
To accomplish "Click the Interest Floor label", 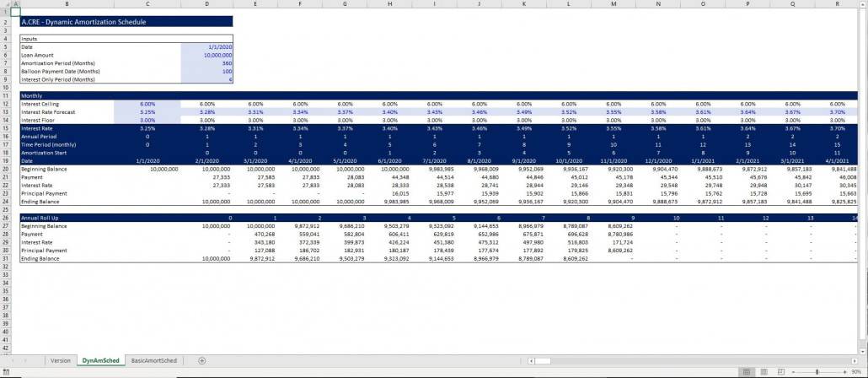I will 37,121.
